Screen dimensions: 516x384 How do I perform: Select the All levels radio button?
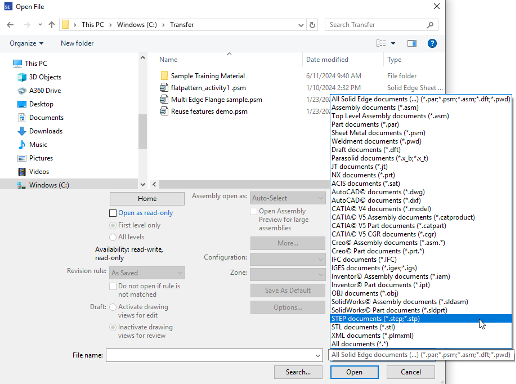(113, 237)
